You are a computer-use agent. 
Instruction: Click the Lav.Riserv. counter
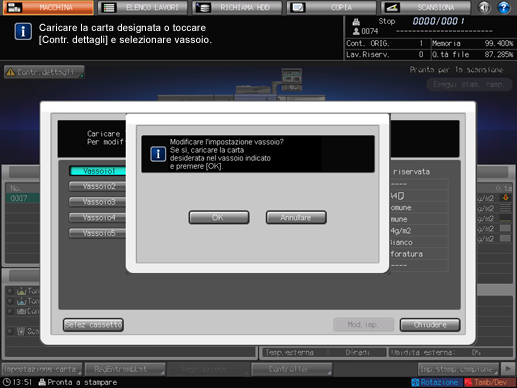tap(386, 54)
